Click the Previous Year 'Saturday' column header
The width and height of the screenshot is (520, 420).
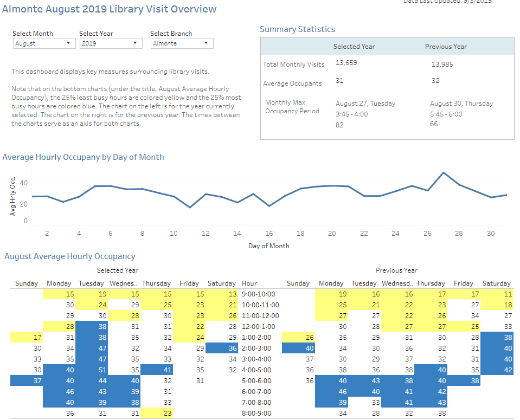(497, 283)
